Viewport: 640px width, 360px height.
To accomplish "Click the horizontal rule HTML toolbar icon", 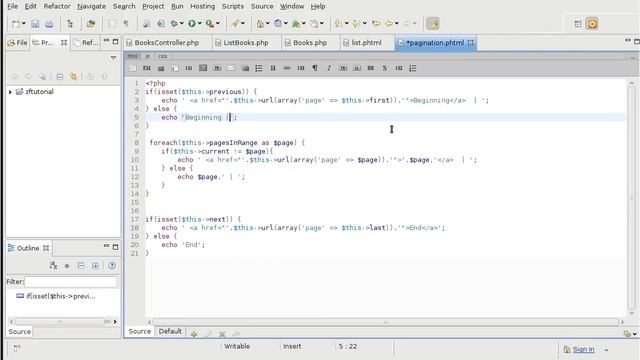I will (x=287, y=68).
